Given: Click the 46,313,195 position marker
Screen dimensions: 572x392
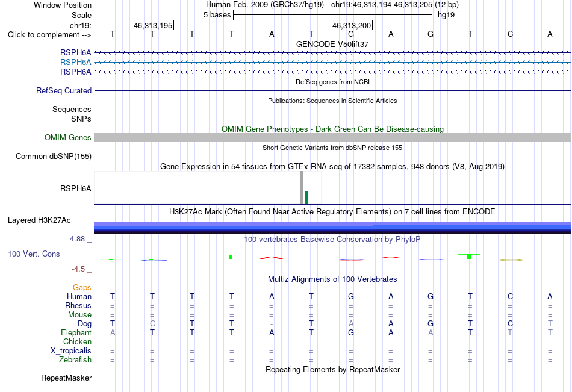Looking at the screenshot, I should point(153,25).
